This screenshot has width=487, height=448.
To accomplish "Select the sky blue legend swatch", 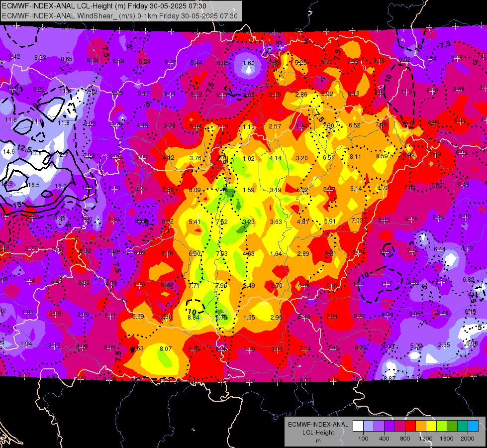I will (473, 426).
